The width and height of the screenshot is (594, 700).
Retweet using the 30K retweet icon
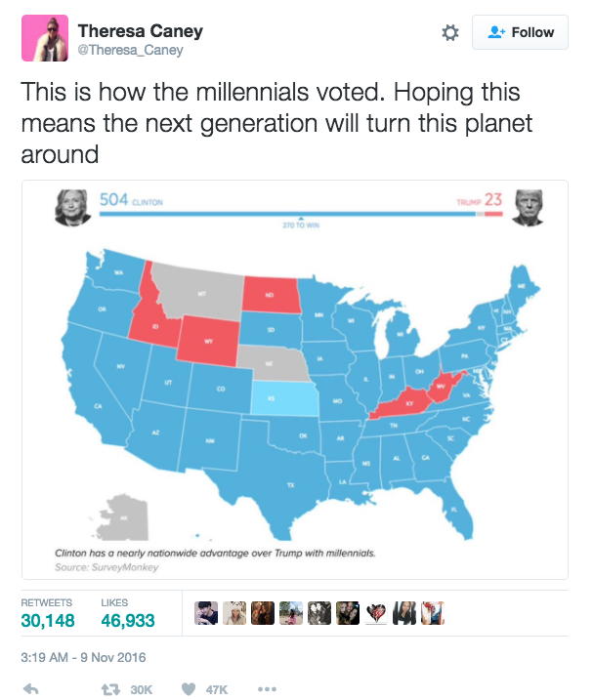[x=109, y=689]
